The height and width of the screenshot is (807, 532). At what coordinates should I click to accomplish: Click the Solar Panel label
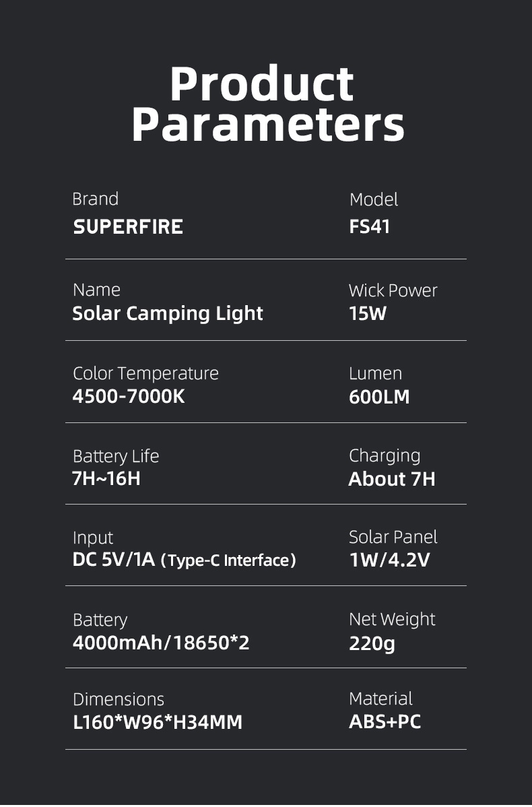pyautogui.click(x=393, y=537)
